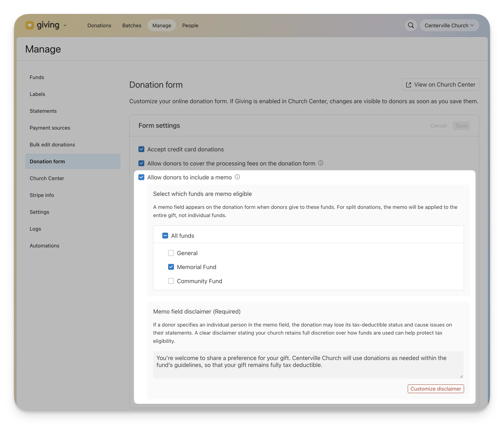
Task: Select Payment sources in the sidebar
Action: coord(50,128)
